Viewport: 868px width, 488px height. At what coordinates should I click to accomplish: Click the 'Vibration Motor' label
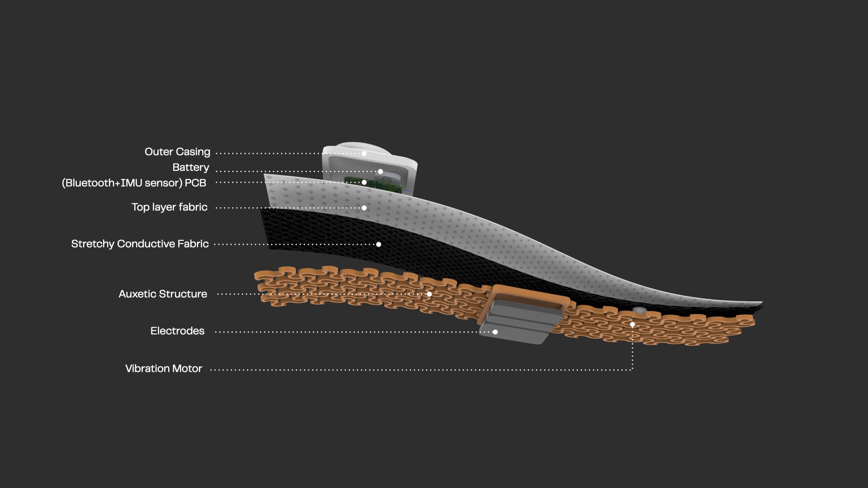click(x=164, y=369)
